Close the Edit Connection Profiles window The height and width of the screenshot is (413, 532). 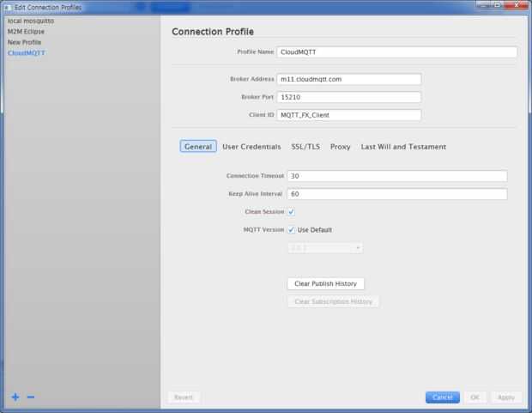[x=517, y=5]
